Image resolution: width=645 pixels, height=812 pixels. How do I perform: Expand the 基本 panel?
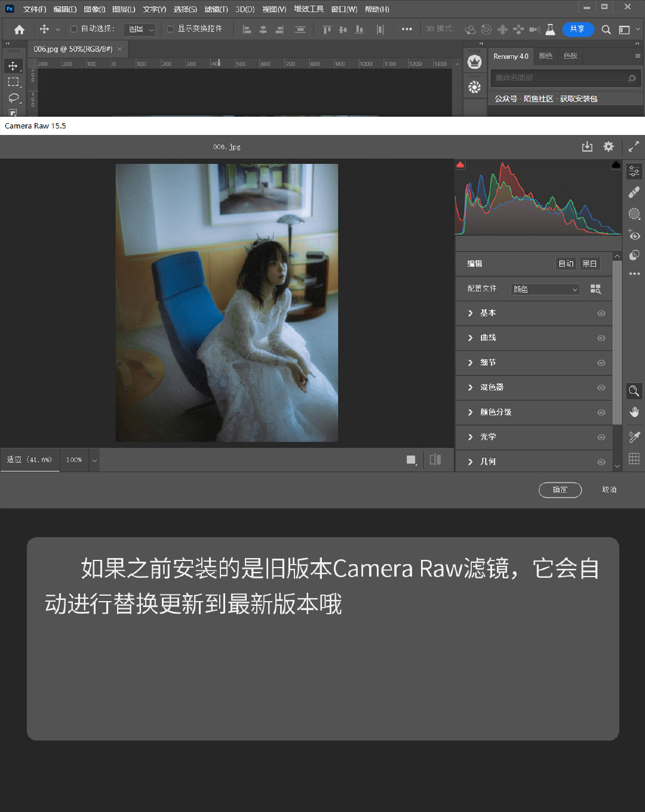tap(534, 313)
